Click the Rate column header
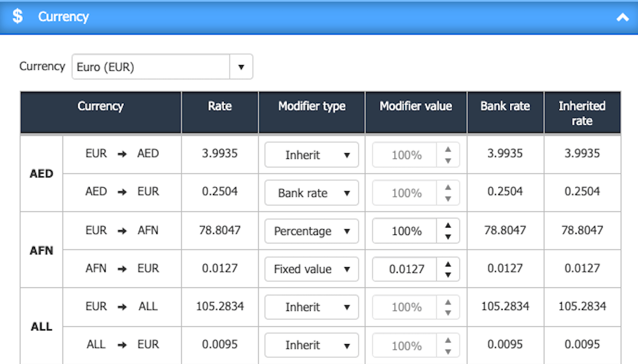 [x=220, y=112]
